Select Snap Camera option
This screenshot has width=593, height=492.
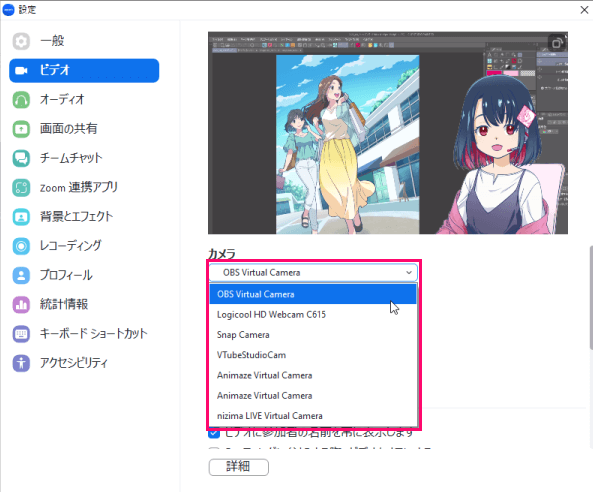tap(313, 335)
